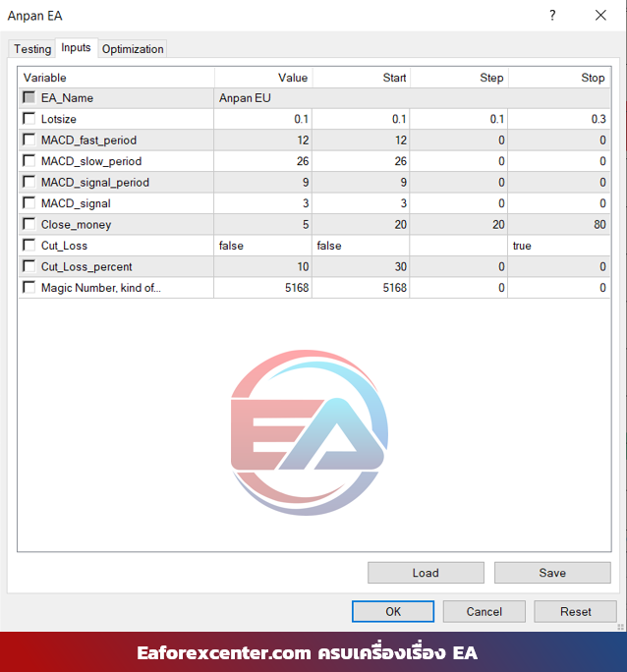The image size is (627, 672).
Task: Check the Cut_Loss_percent checkbox
Action: (29, 266)
